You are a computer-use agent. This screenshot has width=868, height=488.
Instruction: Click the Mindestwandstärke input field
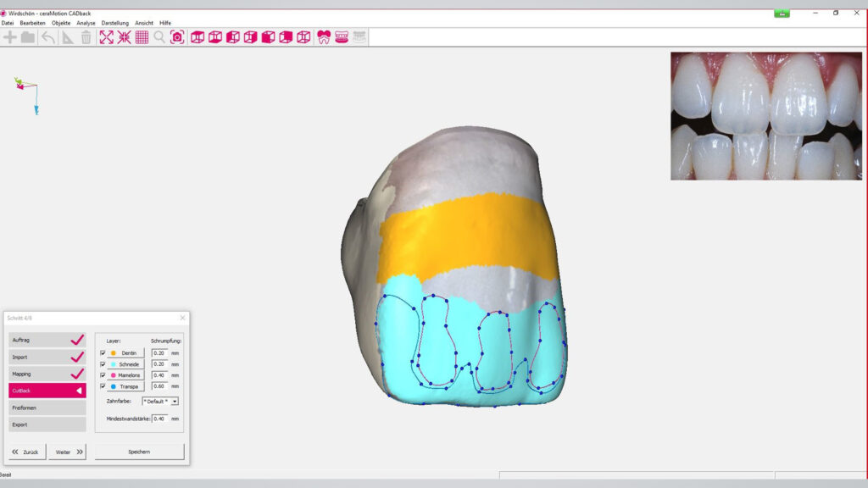pos(159,419)
